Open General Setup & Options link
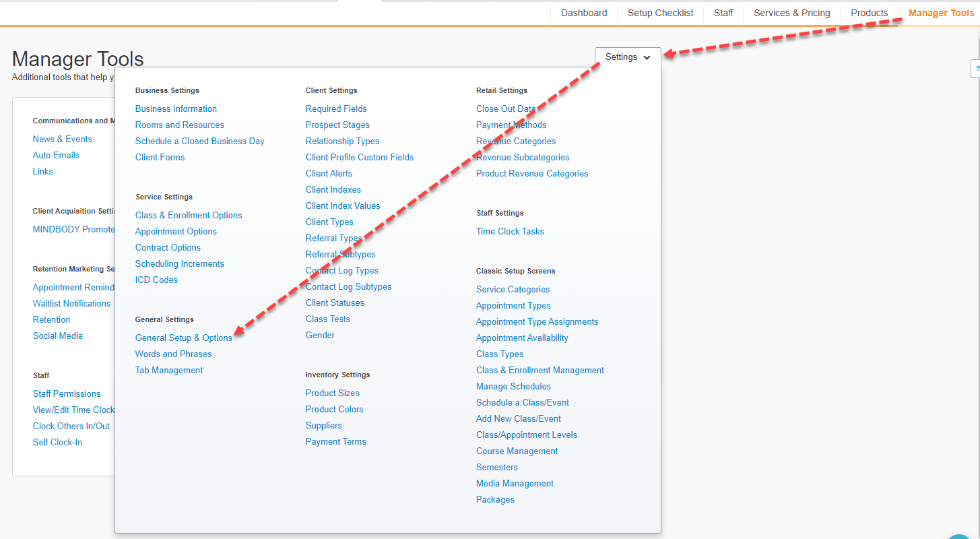 (183, 338)
